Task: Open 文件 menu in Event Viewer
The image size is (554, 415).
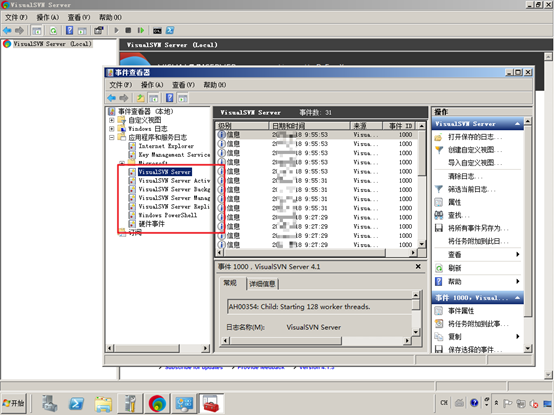Action: pyautogui.click(x=120, y=85)
